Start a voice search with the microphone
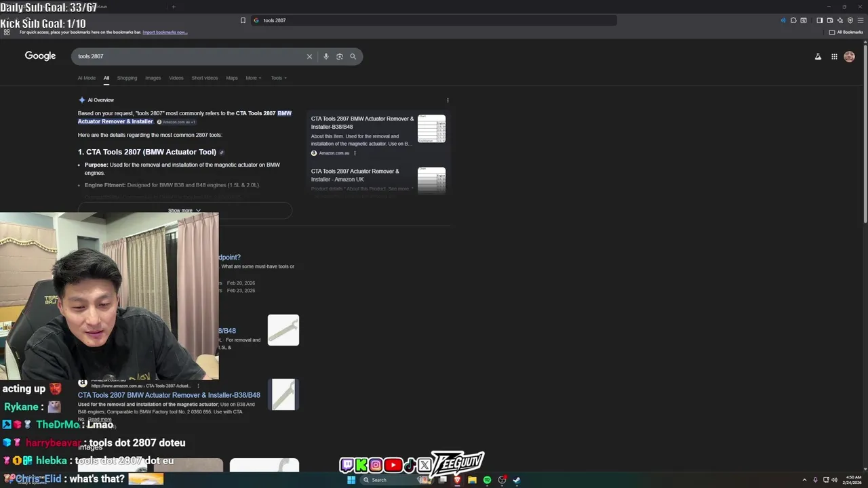The width and height of the screenshot is (868, 488). [326, 56]
